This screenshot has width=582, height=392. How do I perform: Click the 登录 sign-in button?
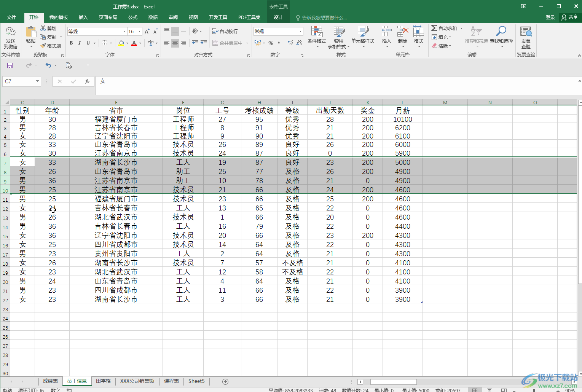click(550, 18)
